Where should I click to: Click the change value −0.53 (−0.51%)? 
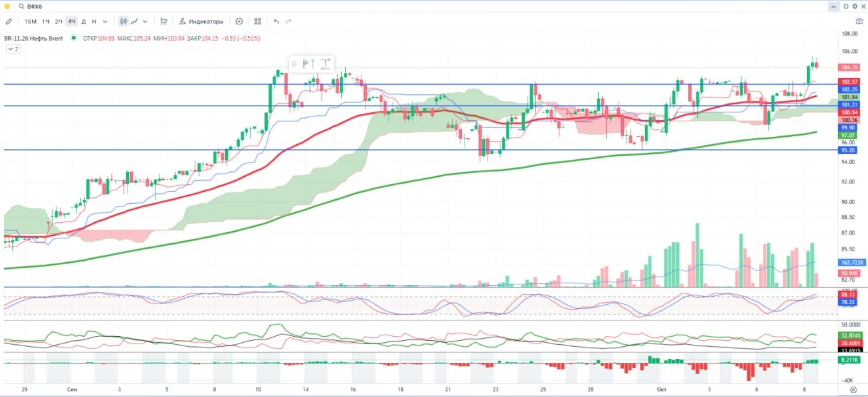click(242, 38)
